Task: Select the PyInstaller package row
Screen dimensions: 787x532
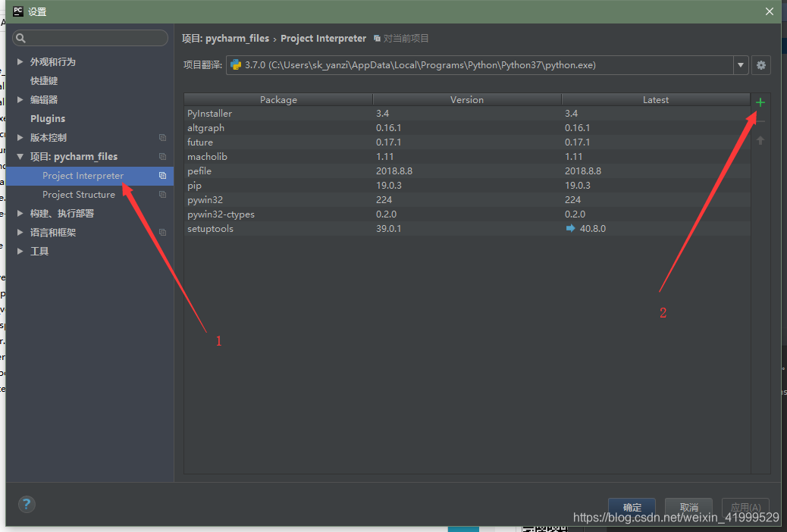Action: coord(467,114)
